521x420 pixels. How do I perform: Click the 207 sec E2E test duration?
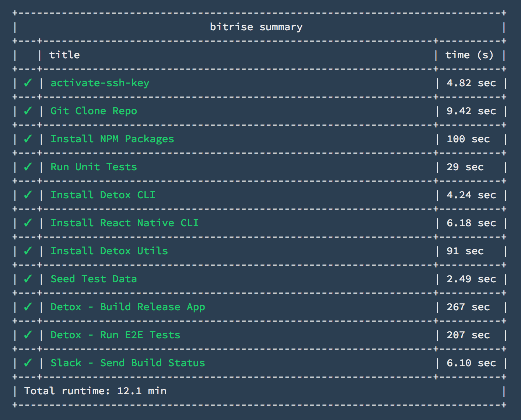(468, 335)
